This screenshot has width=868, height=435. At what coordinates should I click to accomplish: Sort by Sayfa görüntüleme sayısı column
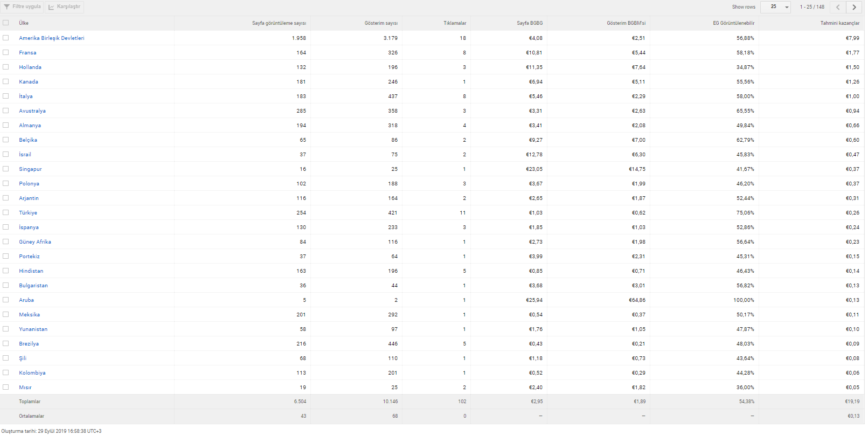(279, 23)
